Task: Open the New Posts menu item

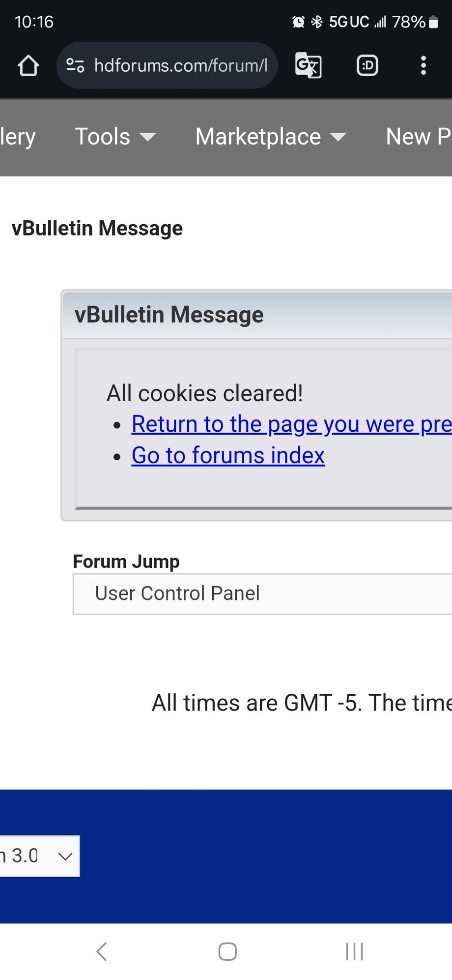Action: point(418,137)
